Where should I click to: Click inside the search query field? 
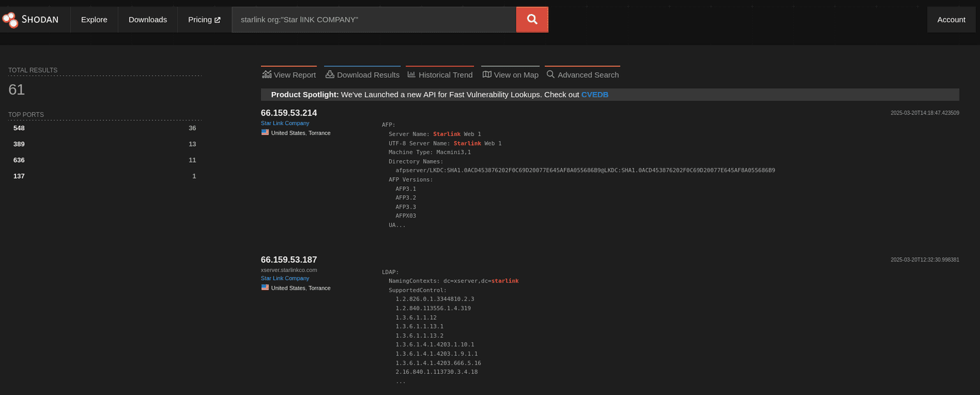click(x=373, y=20)
